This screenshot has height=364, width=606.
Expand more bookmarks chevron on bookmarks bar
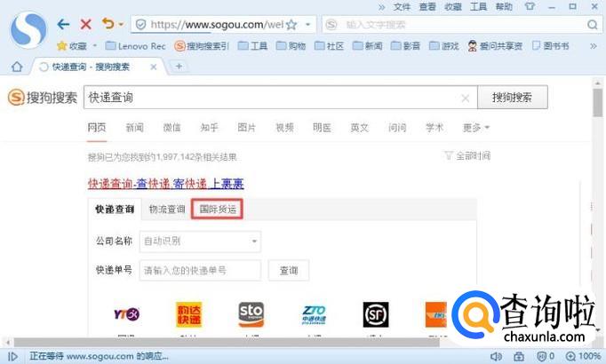click(594, 46)
